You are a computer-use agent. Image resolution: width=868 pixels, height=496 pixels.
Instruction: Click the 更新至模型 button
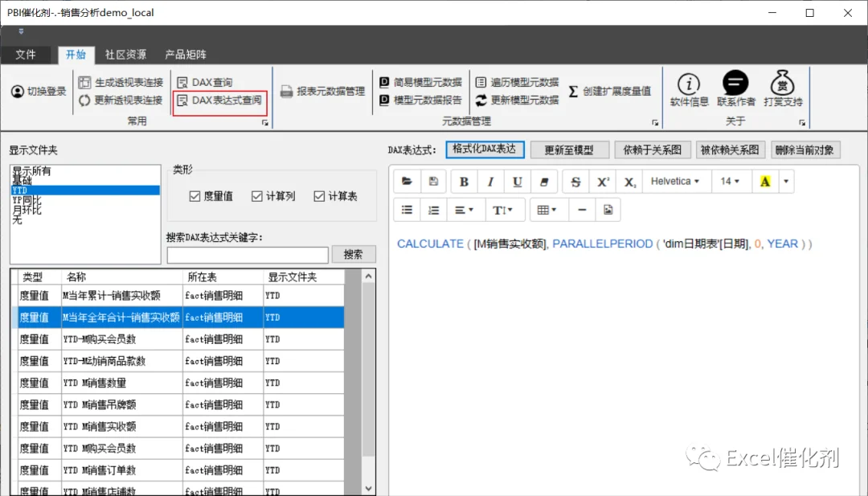pyautogui.click(x=570, y=150)
